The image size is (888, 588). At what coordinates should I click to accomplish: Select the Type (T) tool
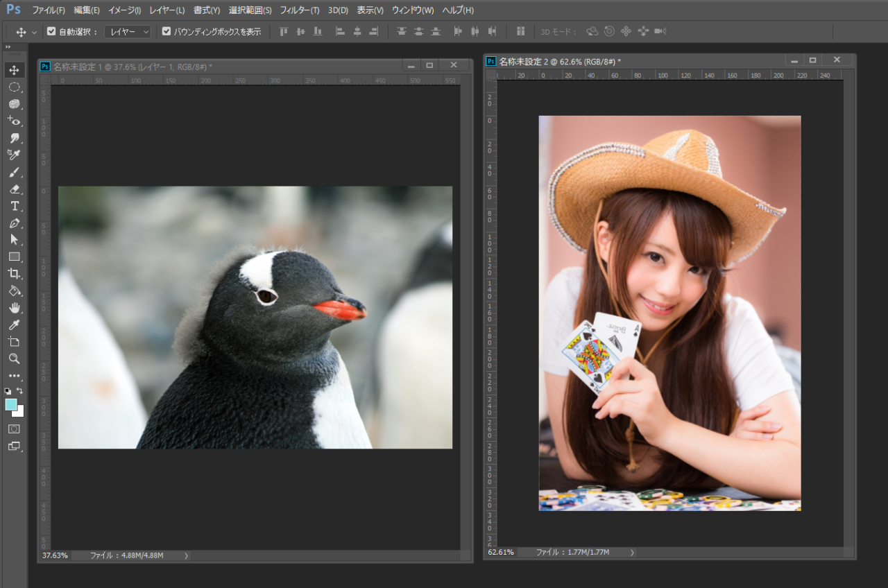[15, 206]
